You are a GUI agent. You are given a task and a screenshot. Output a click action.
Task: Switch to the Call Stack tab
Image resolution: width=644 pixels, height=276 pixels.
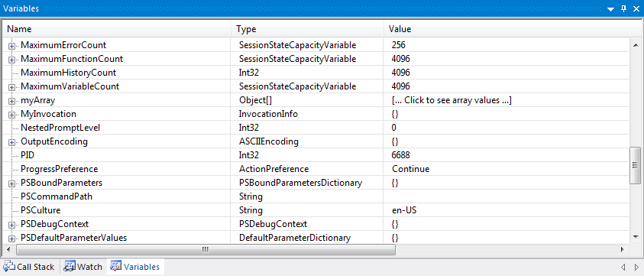(30, 267)
